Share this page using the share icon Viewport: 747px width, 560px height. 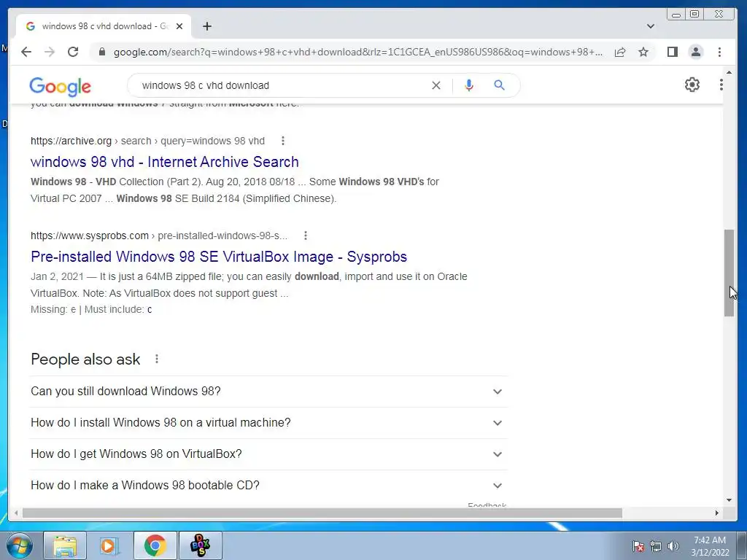[620, 52]
